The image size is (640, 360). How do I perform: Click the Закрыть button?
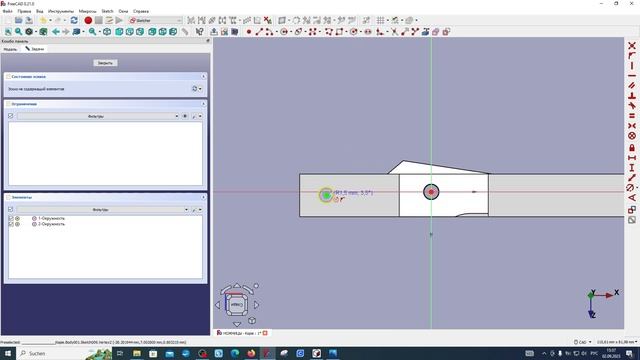tap(105, 63)
